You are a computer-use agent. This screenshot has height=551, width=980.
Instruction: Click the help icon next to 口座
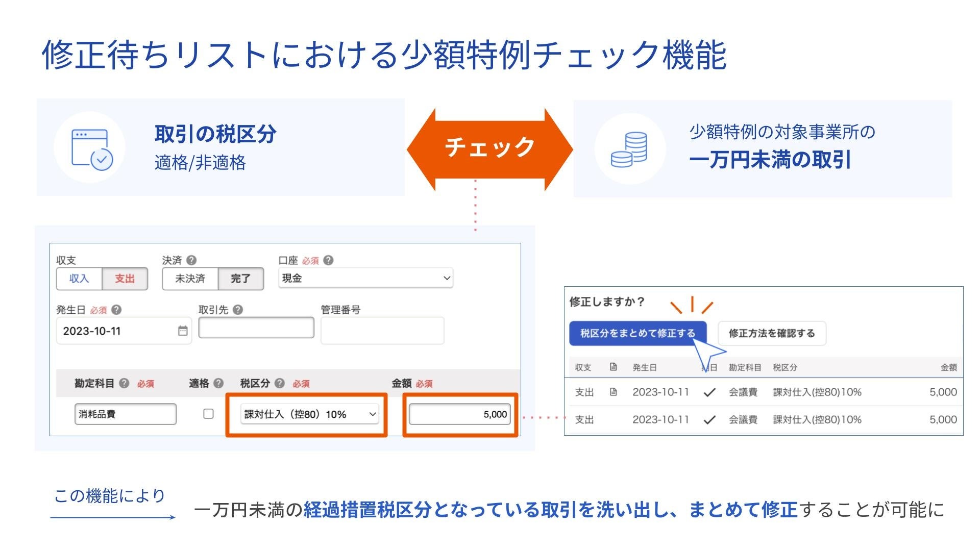pos(329,260)
